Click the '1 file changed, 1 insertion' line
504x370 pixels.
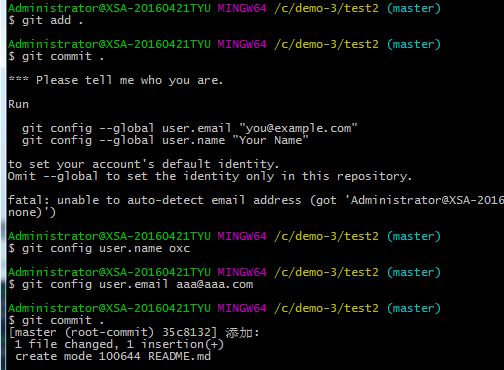coord(119,344)
